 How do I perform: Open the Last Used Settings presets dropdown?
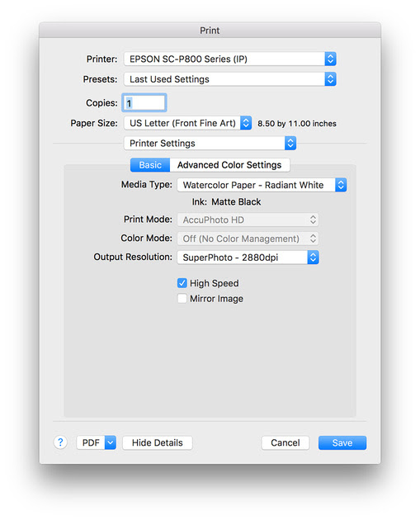[x=230, y=79]
